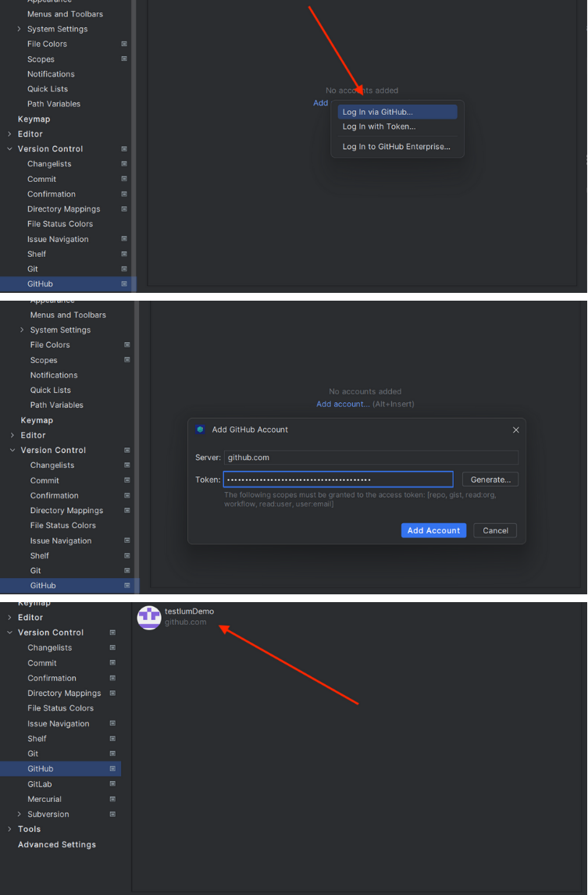This screenshot has height=895, width=588.
Task: Open Path Variables in top screenshot
Action: [x=54, y=104]
